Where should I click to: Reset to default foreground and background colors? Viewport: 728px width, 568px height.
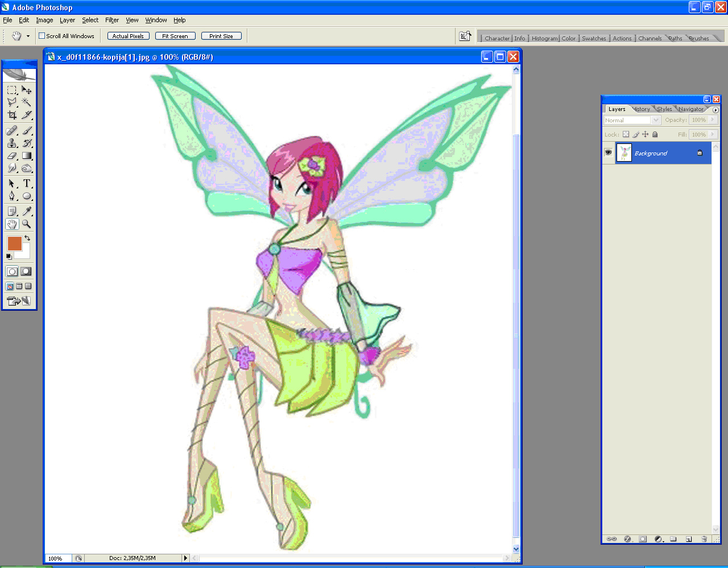click(9, 256)
